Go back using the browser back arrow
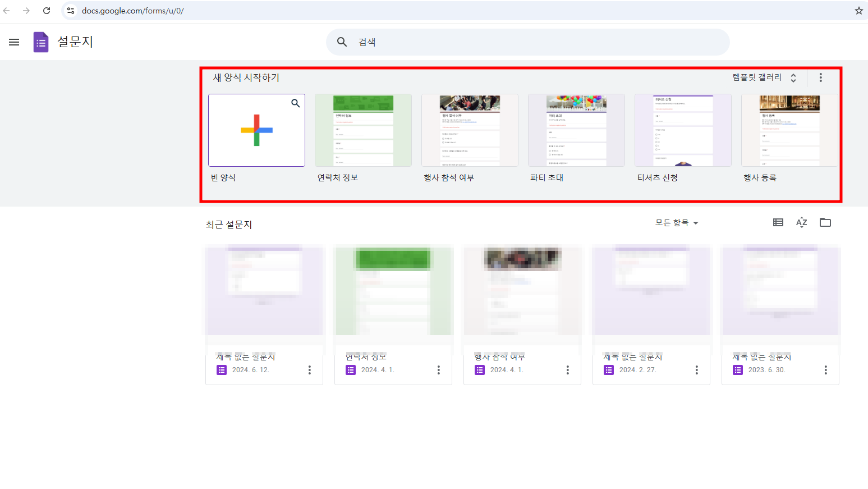 pos(6,10)
